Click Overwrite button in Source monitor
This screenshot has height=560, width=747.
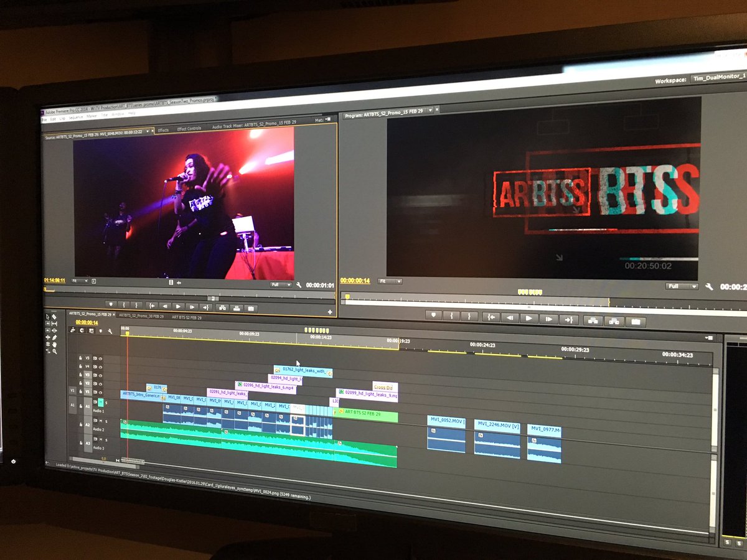237,308
